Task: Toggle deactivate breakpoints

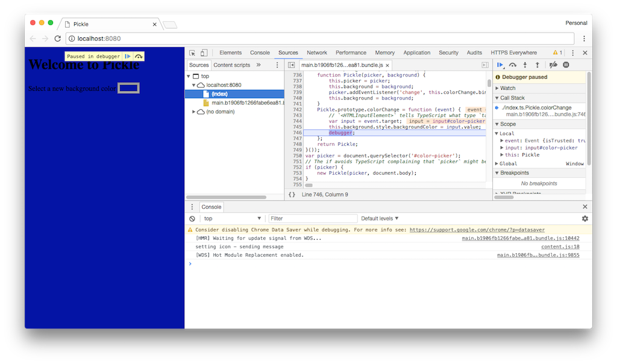Action: click(553, 65)
